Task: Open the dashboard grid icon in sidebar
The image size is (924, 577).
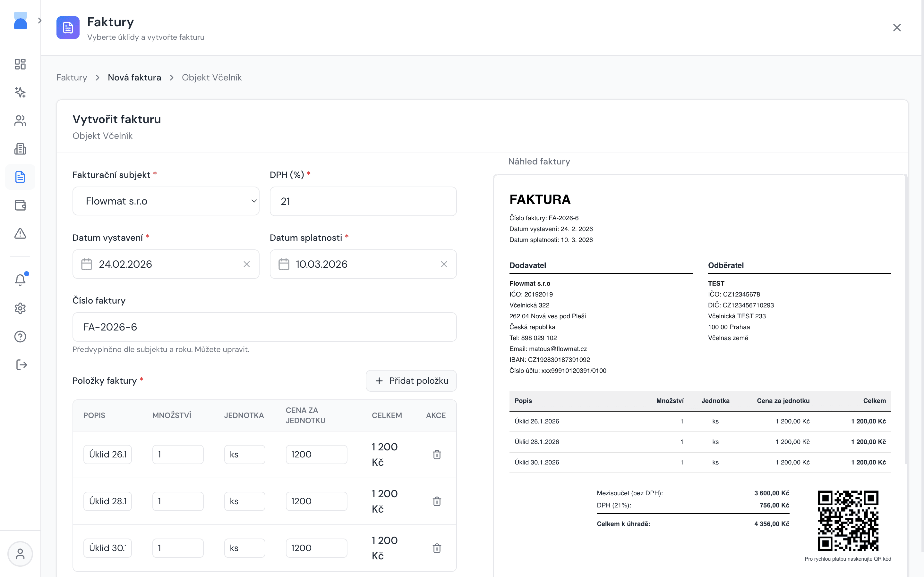Action: tap(20, 64)
